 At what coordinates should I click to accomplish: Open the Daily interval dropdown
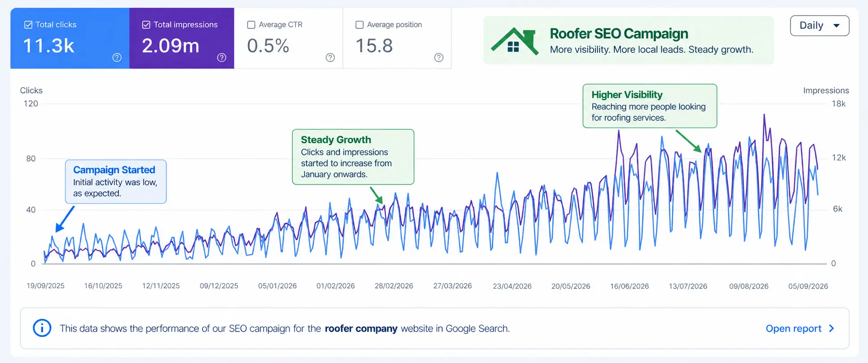[x=820, y=26]
